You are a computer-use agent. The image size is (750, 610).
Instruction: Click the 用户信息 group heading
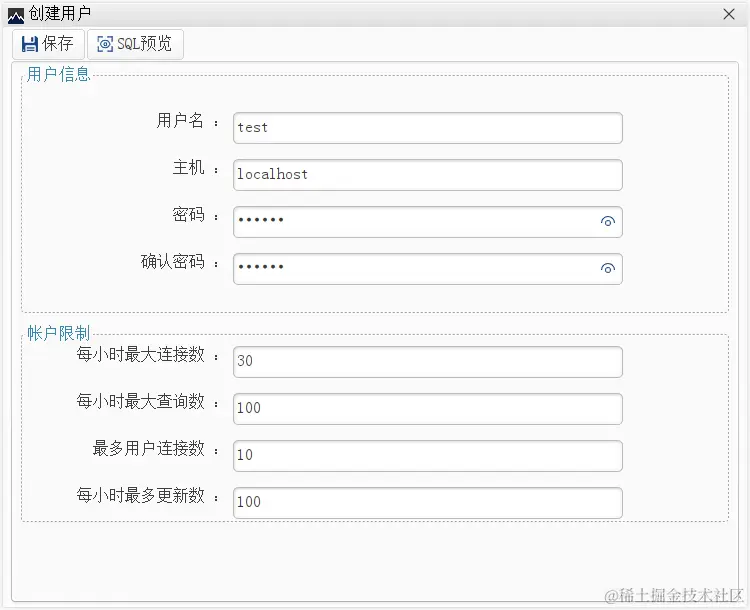(x=58, y=75)
